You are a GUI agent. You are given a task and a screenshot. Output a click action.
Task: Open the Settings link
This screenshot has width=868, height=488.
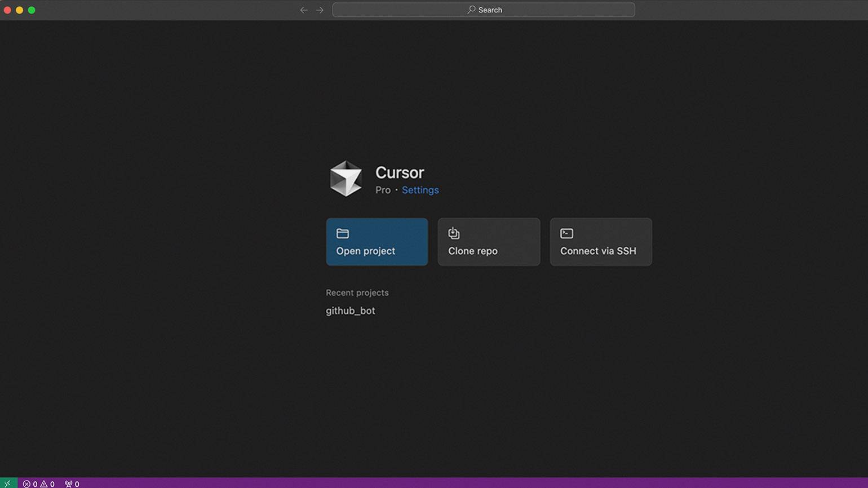point(420,190)
